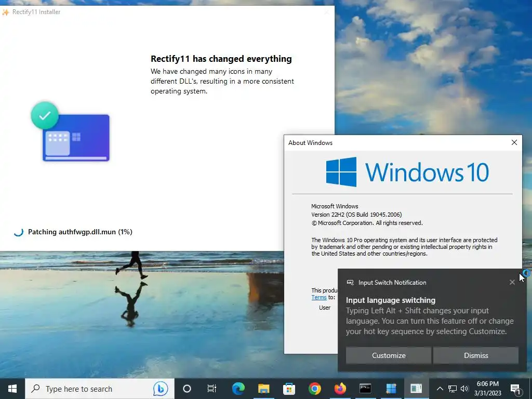The width and height of the screenshot is (532, 399).
Task: Open the Action Center notifications icon
Action: click(516, 389)
